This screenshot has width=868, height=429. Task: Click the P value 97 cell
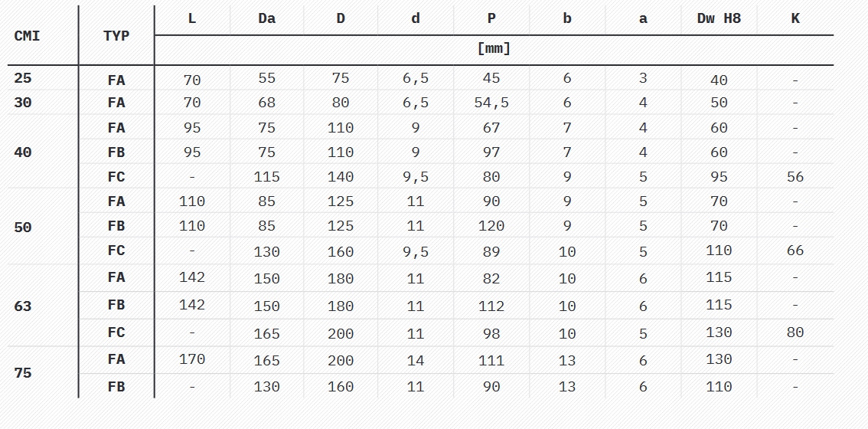click(491, 152)
